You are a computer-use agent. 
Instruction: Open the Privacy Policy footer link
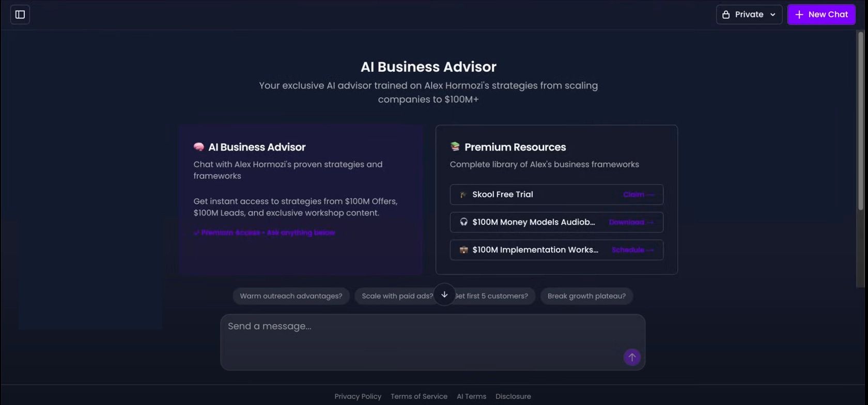pyautogui.click(x=358, y=396)
